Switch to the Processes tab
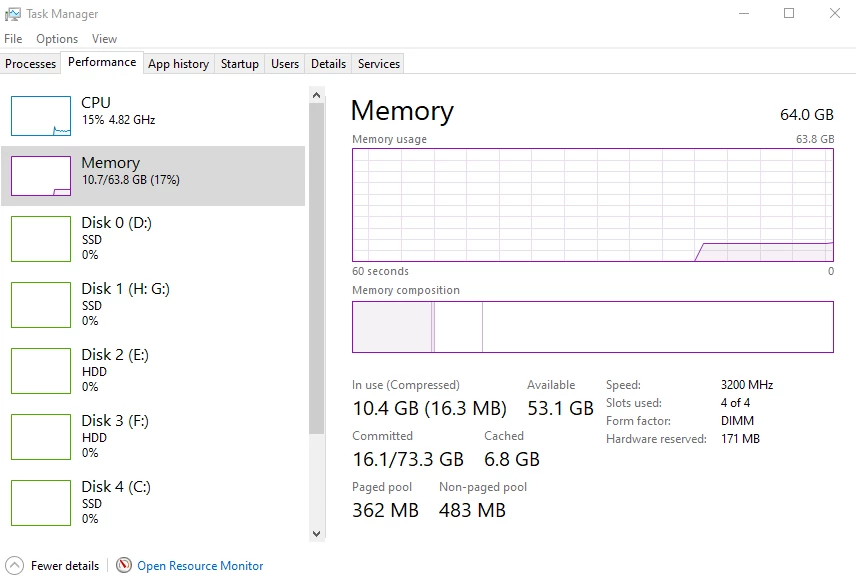 coord(31,64)
